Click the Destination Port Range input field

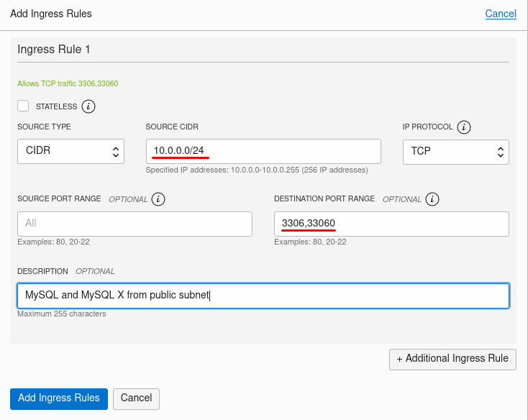click(x=391, y=224)
